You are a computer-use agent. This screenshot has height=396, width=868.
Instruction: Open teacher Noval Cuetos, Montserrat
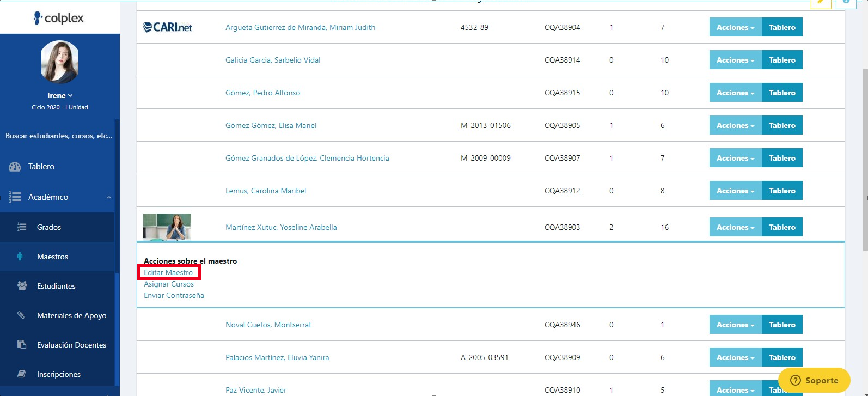coord(268,325)
